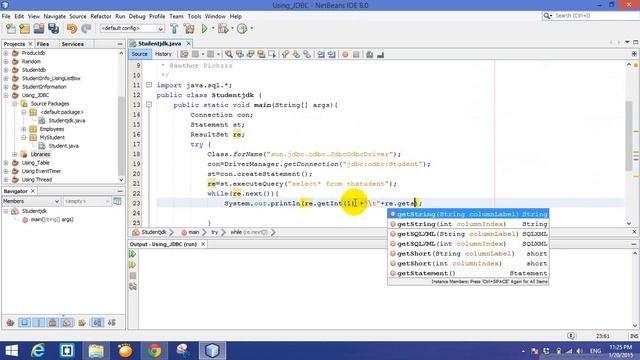
Task: Open Google Chrome from the taskbar
Action: tap(154, 351)
